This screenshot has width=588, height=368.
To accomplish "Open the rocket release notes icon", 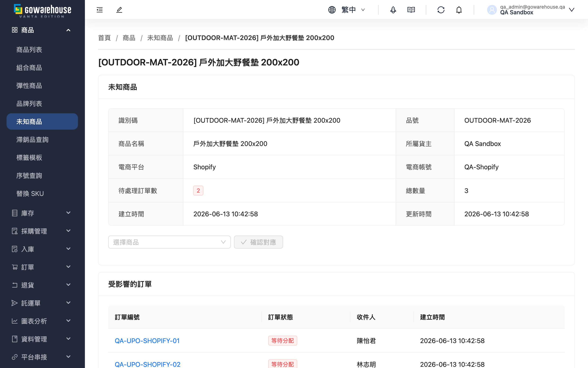I will point(393,10).
